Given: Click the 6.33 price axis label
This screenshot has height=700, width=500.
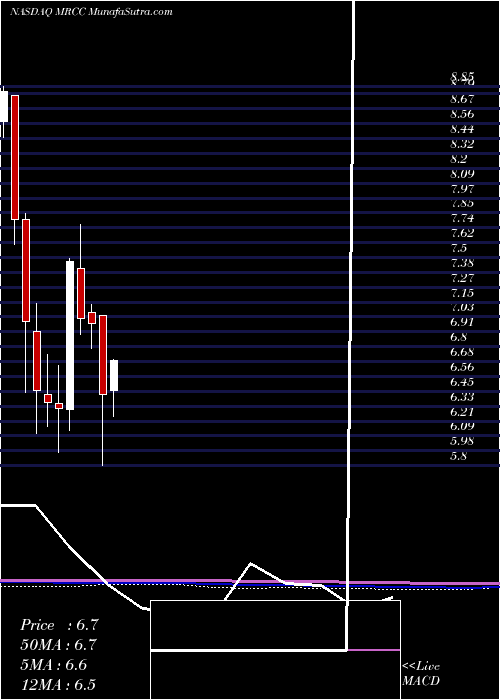Looking at the screenshot, I should click(462, 397).
